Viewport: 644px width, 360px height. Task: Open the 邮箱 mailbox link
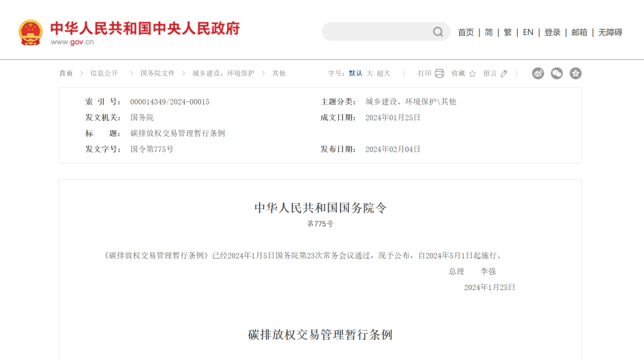point(579,32)
